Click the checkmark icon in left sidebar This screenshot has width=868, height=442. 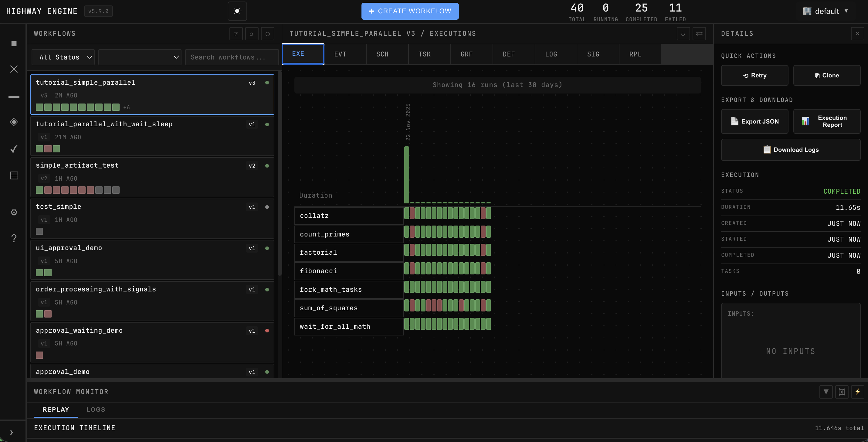click(x=14, y=149)
